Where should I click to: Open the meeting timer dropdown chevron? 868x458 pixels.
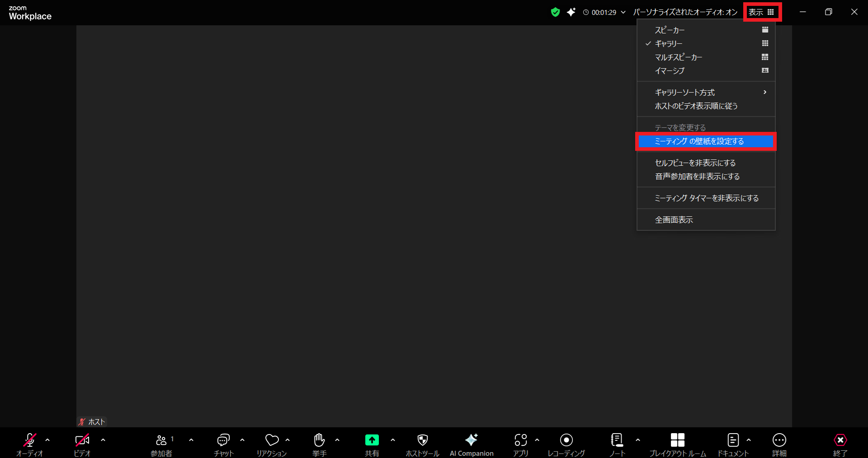[623, 12]
